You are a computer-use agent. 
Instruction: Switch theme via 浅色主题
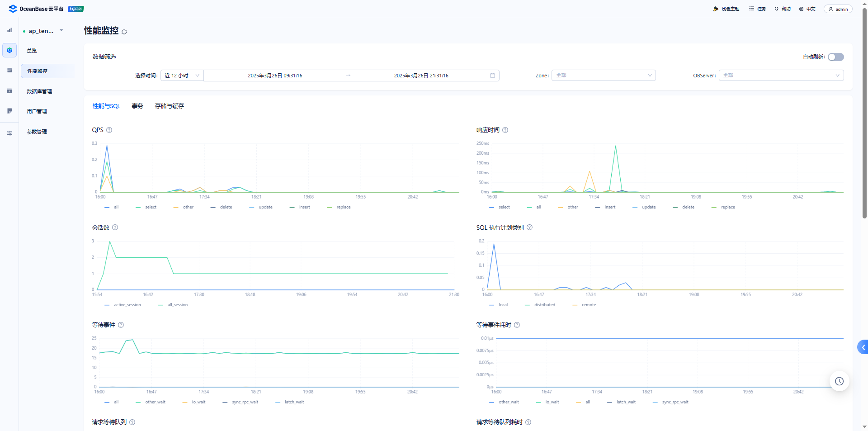[726, 9]
